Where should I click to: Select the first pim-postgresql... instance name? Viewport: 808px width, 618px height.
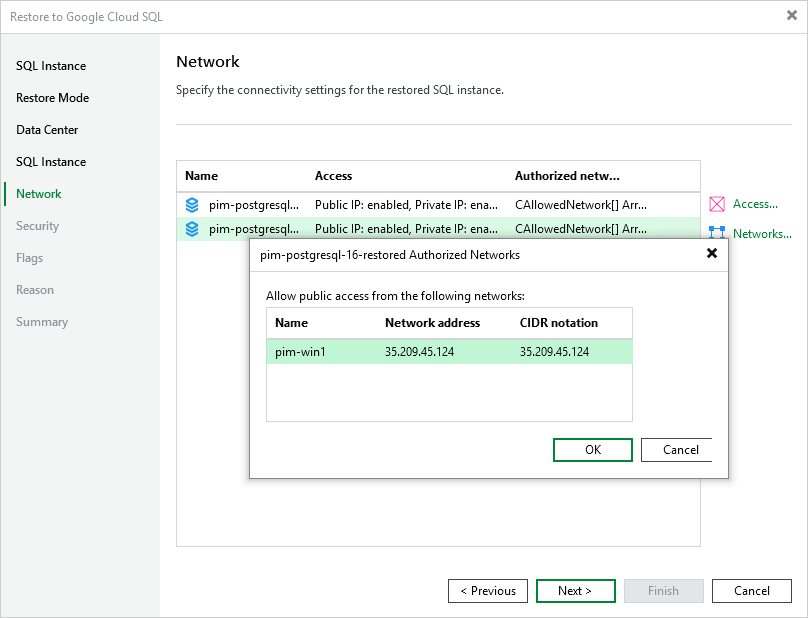click(254, 205)
